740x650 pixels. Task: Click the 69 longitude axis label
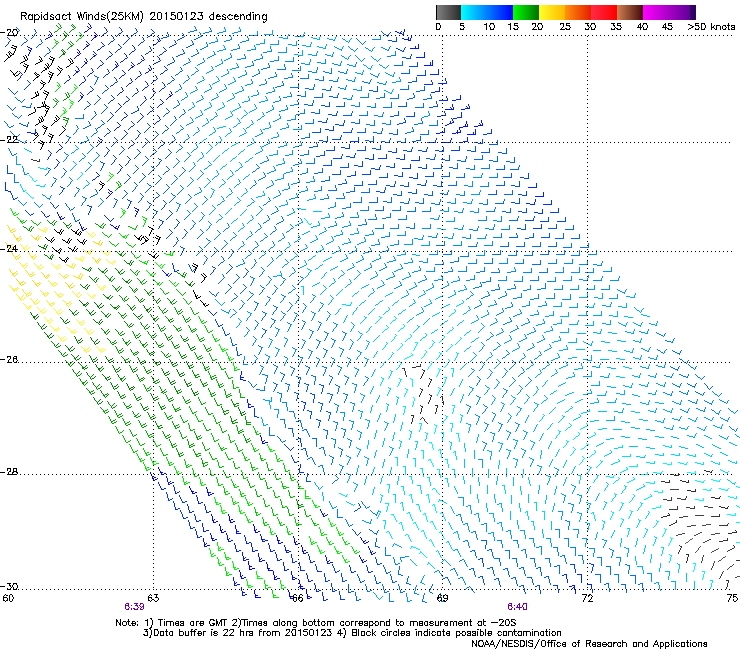tap(442, 599)
